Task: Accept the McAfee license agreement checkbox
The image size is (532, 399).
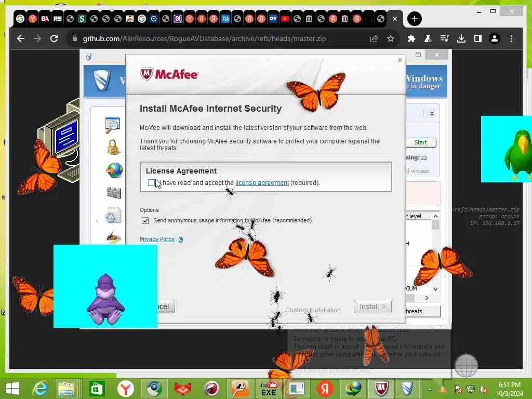Action: (x=151, y=182)
